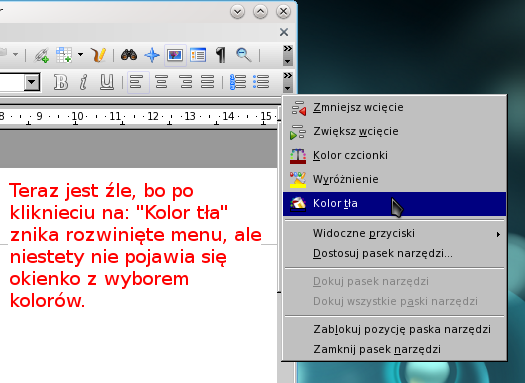Open Find & Replace binoculars icon

click(x=129, y=55)
